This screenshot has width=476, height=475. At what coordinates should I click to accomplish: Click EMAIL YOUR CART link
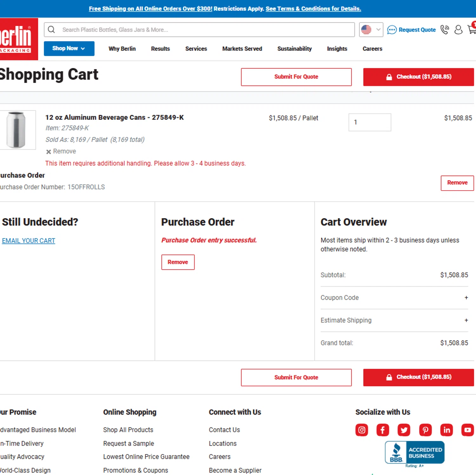[x=29, y=241]
